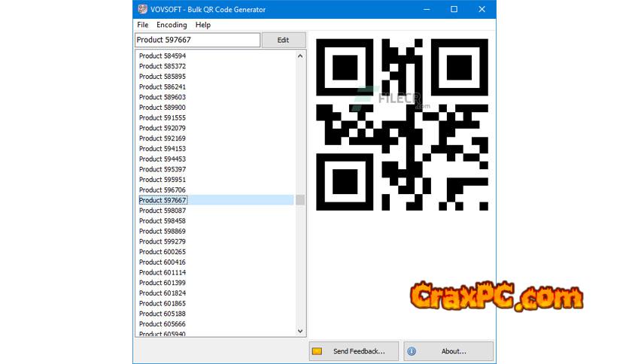Click the Product 597667 text field

(x=197, y=40)
